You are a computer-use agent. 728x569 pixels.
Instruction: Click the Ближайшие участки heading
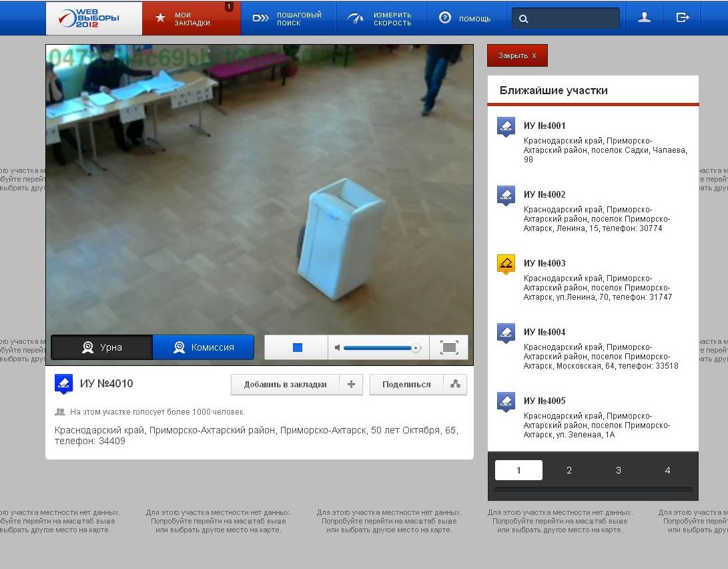pos(553,90)
